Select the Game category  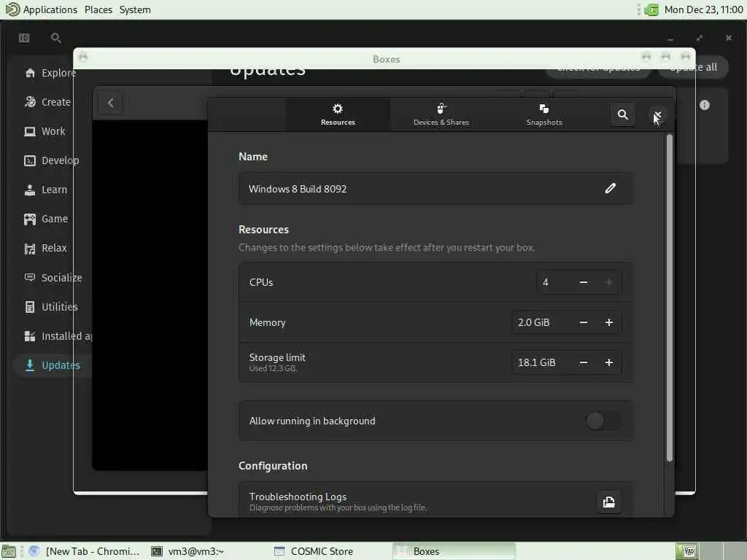[x=46, y=219]
